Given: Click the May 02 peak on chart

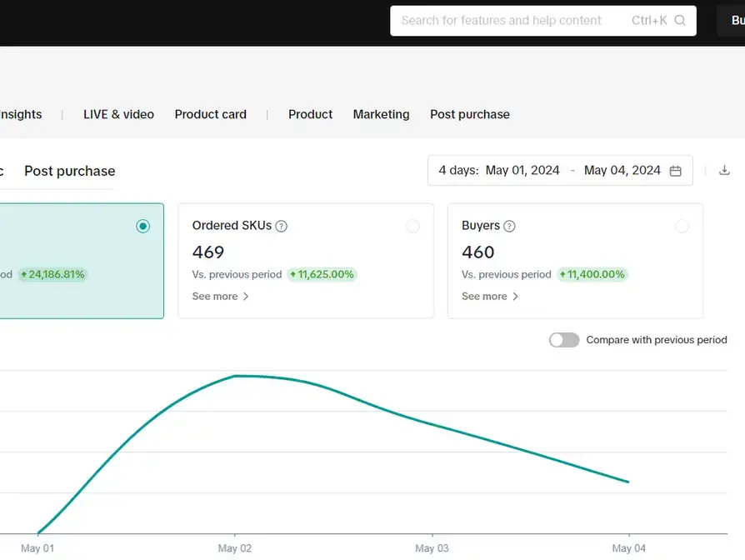Looking at the screenshot, I should 235,376.
